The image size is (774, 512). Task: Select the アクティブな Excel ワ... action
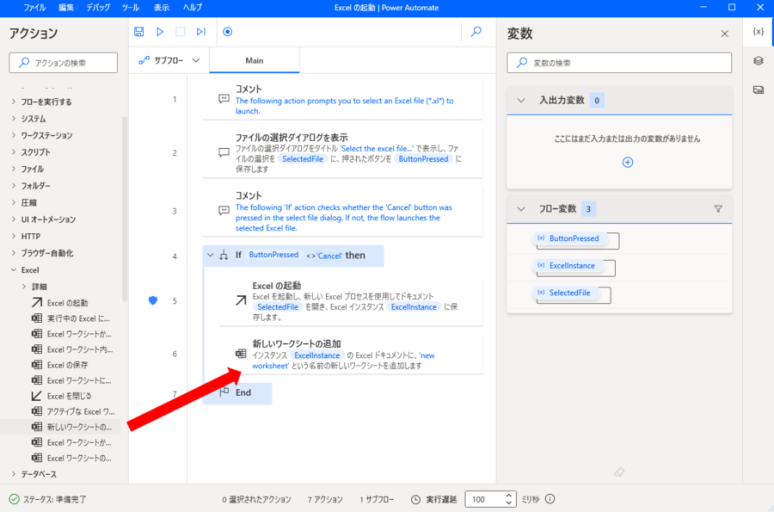[73, 411]
